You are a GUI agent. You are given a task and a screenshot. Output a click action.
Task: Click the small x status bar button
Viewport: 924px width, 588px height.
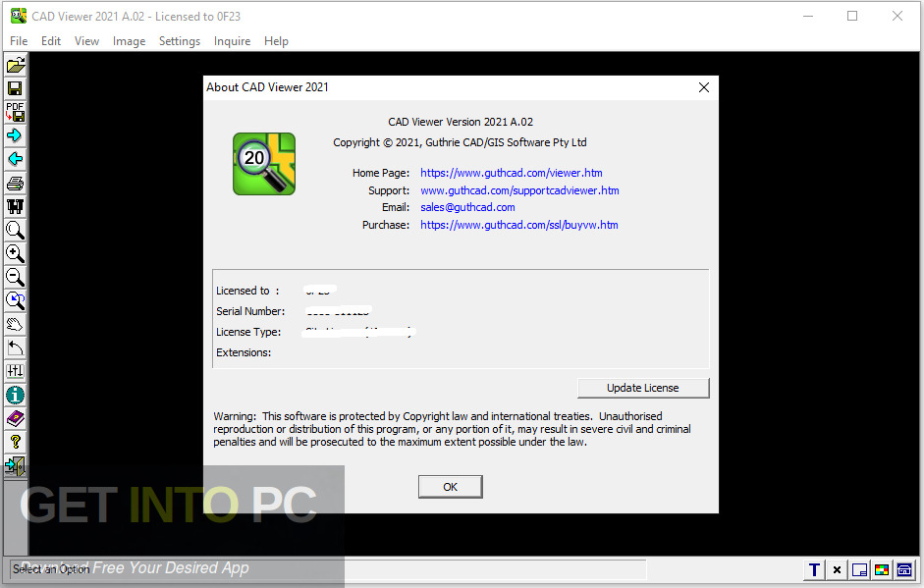(x=837, y=569)
